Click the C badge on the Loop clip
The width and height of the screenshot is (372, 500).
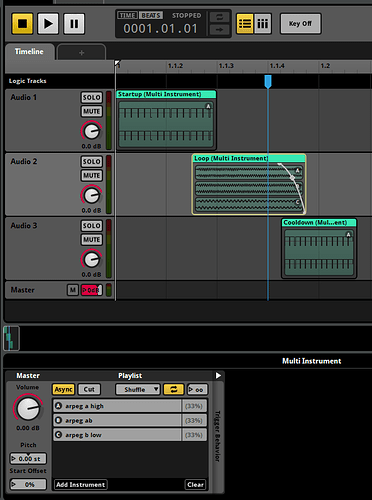297,202
